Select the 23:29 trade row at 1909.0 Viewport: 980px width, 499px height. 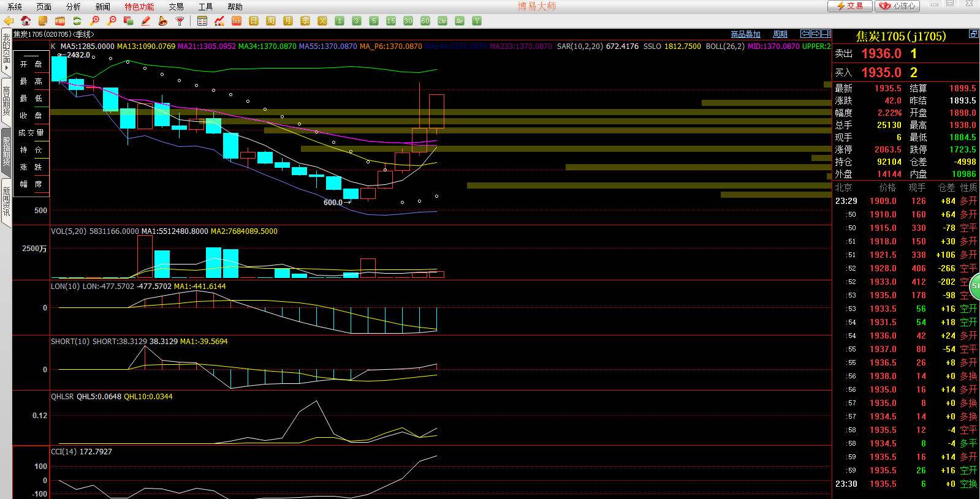pos(906,201)
